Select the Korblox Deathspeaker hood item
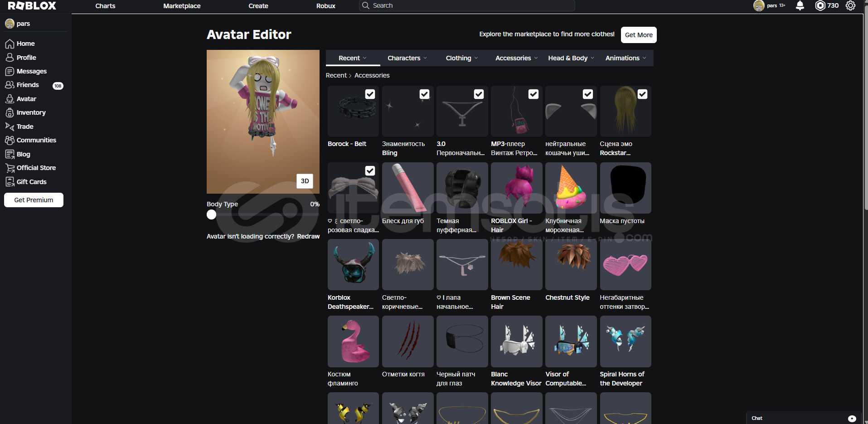This screenshot has height=424, width=868. pyautogui.click(x=353, y=265)
